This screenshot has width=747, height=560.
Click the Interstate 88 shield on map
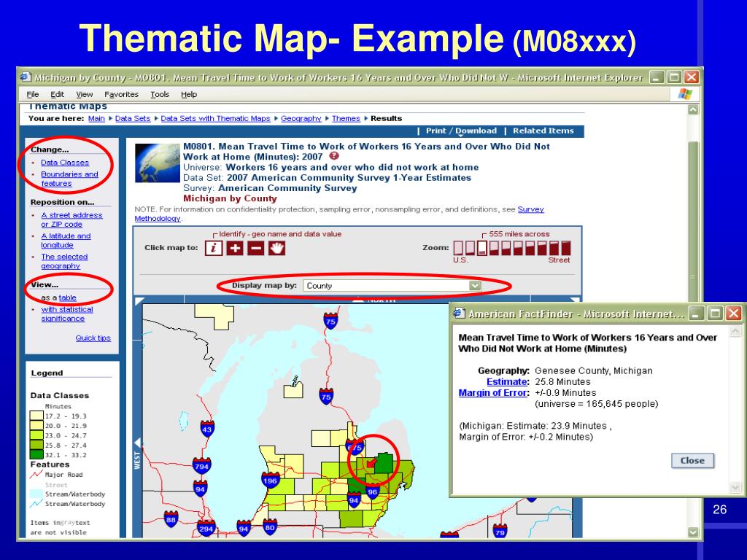point(171,519)
